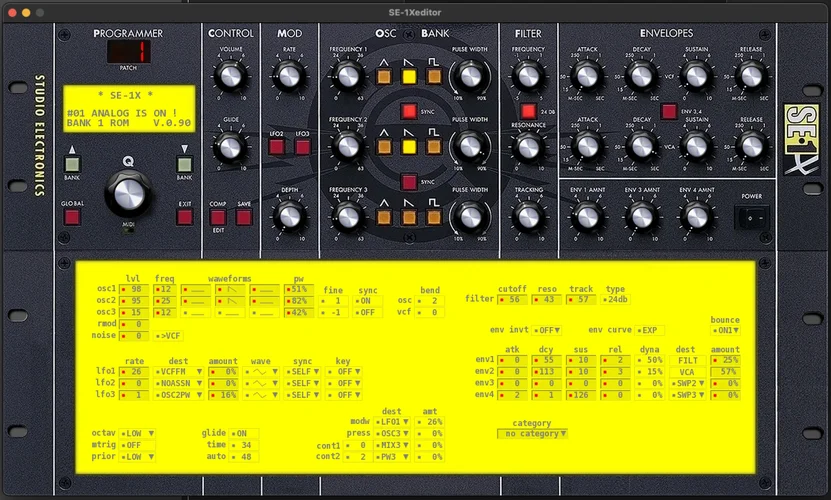Open the env invt OFF dropdown
The height and width of the screenshot is (500, 831).
(546, 330)
